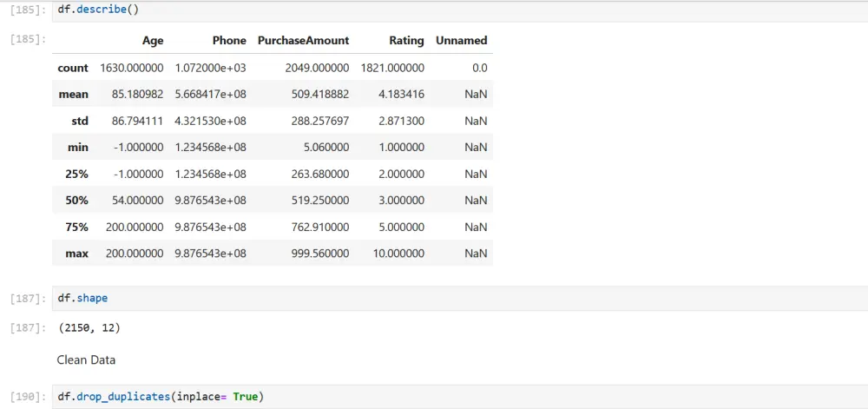Click Phone count value 1.072000e+03
The width and height of the screenshot is (868, 409).
pyautogui.click(x=210, y=68)
